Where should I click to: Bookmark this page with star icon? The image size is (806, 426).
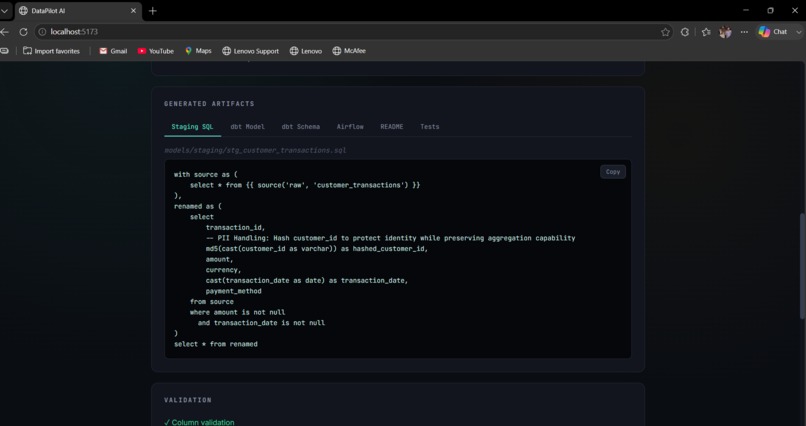(665, 32)
